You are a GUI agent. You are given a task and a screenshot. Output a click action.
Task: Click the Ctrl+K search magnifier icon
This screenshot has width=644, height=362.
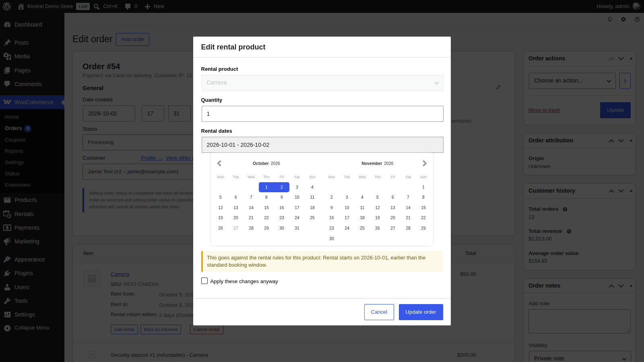(x=97, y=6)
